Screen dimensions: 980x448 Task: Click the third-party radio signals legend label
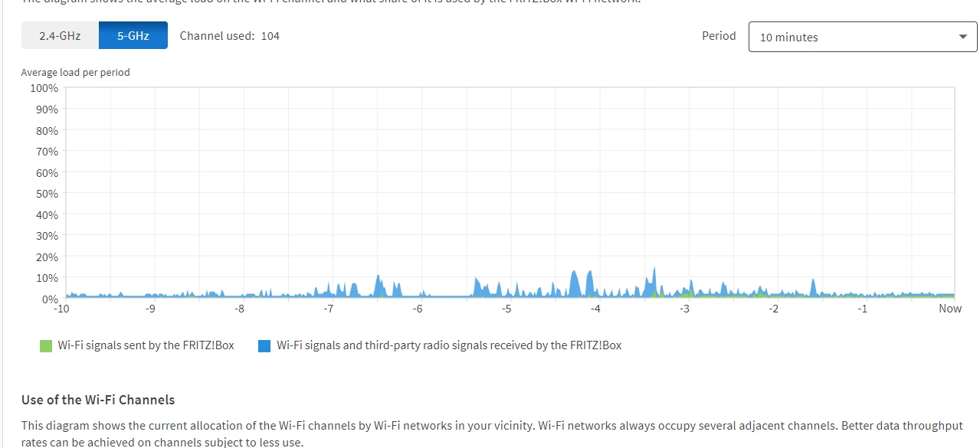449,345
